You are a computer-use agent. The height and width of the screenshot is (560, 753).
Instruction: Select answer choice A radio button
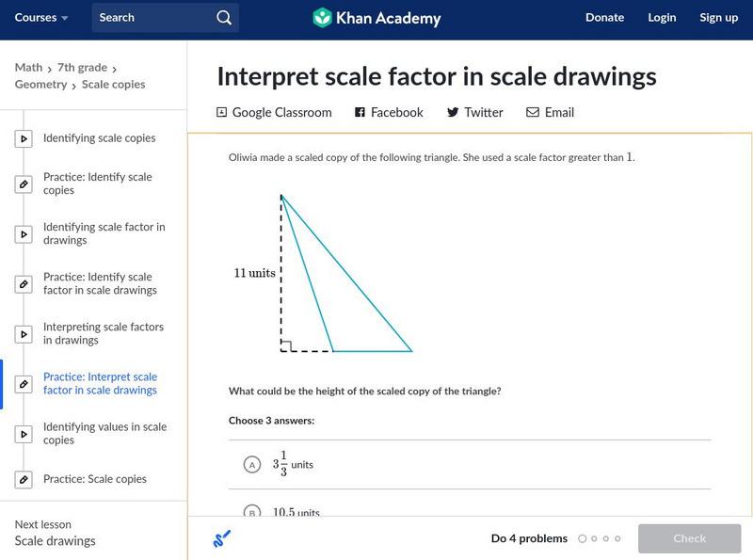[x=251, y=464]
